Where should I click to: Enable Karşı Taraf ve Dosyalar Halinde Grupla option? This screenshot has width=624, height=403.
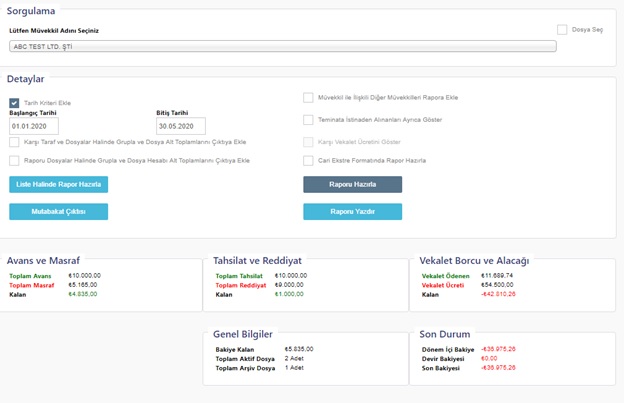click(x=14, y=142)
